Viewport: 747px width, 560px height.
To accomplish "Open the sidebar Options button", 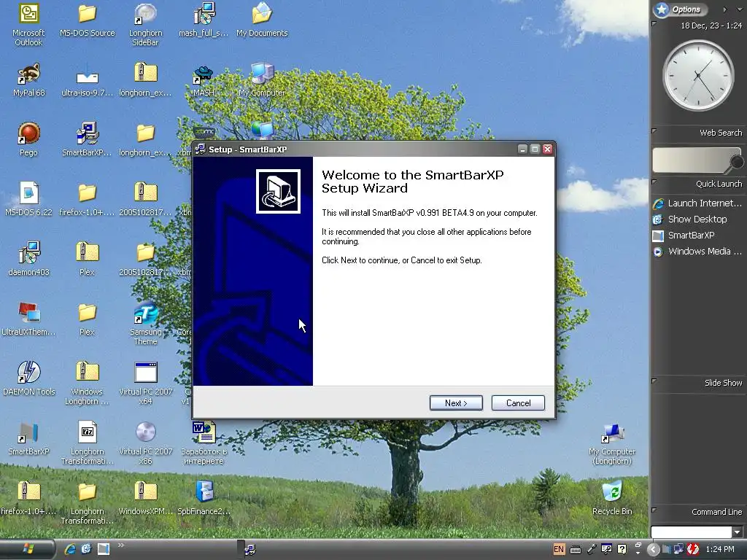I will point(680,9).
